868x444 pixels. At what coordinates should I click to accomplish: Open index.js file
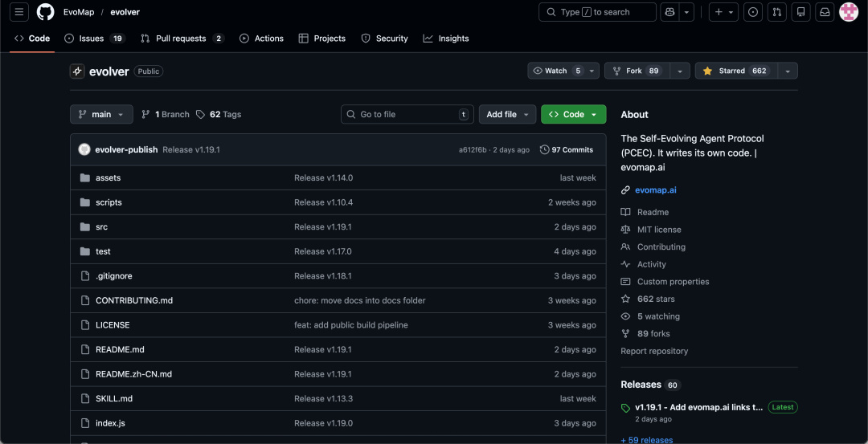(110, 423)
